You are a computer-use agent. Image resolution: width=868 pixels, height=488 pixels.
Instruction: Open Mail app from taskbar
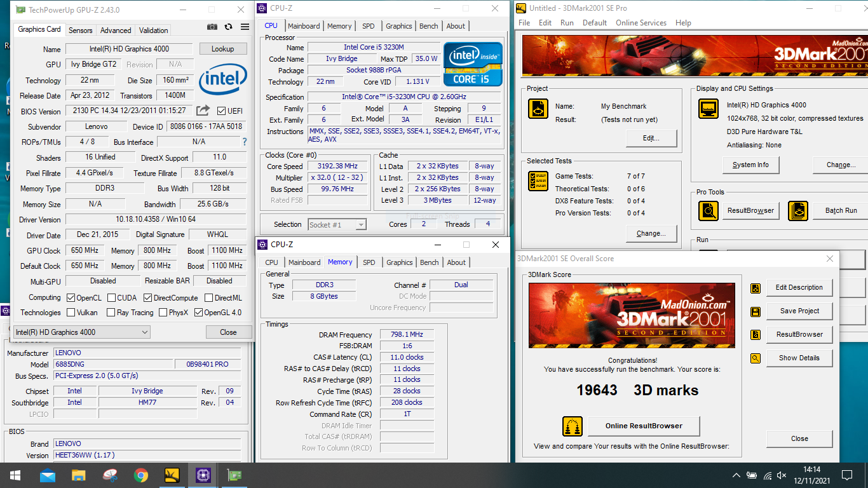48,475
